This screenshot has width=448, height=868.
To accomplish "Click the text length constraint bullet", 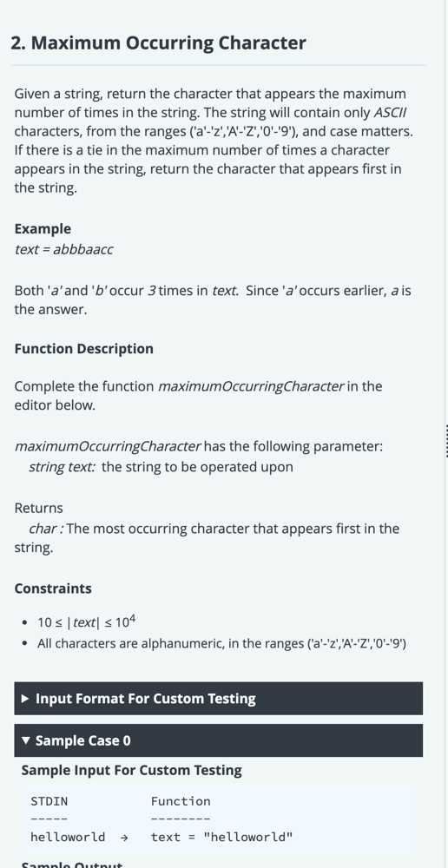I will click(87, 622).
